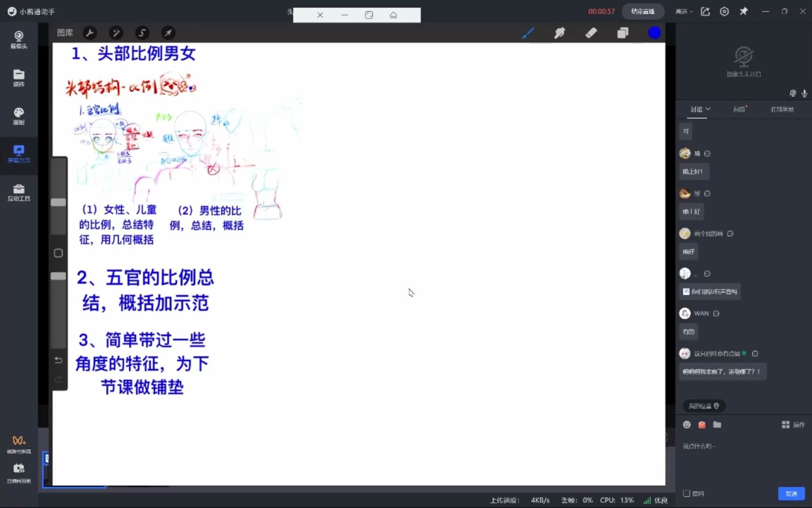Click the share export icon in title bar
Image resolution: width=812 pixels, height=508 pixels.
[x=705, y=11]
